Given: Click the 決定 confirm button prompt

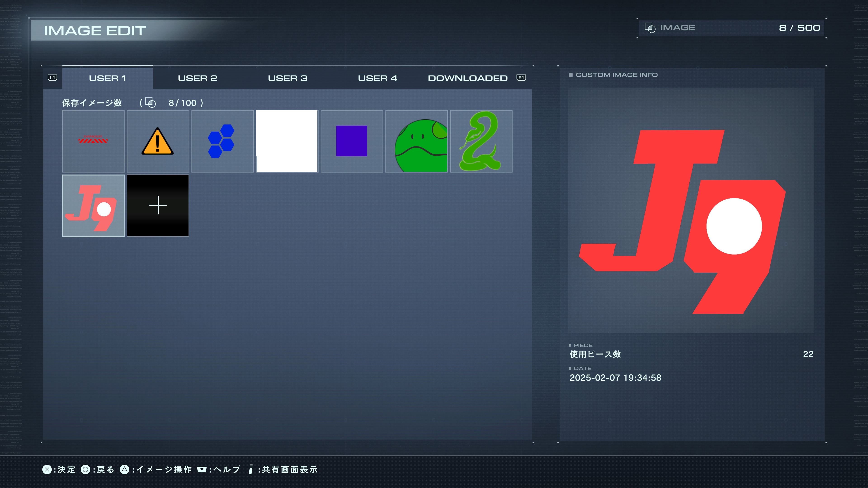Looking at the screenshot, I should tap(59, 469).
